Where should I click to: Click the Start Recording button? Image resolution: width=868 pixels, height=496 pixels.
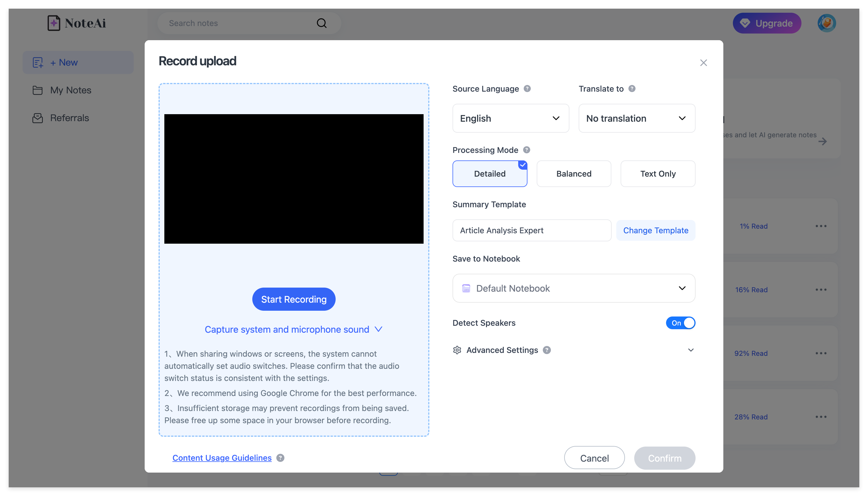coord(294,299)
